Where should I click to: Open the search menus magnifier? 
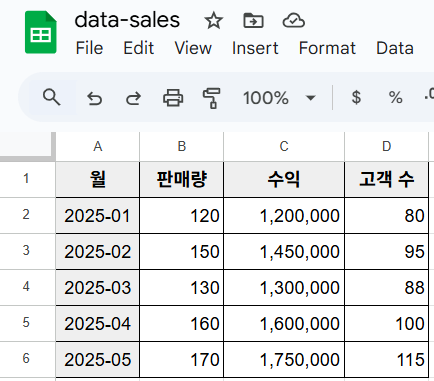pos(51,97)
